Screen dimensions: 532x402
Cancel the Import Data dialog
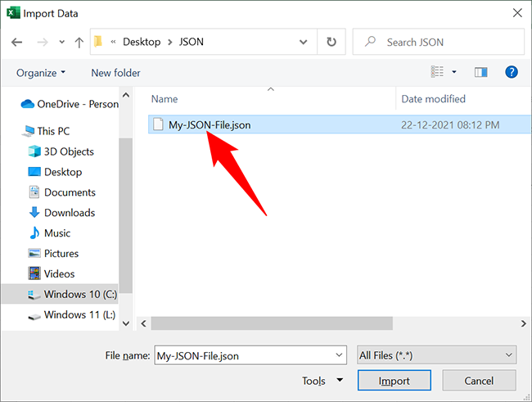pos(479,381)
